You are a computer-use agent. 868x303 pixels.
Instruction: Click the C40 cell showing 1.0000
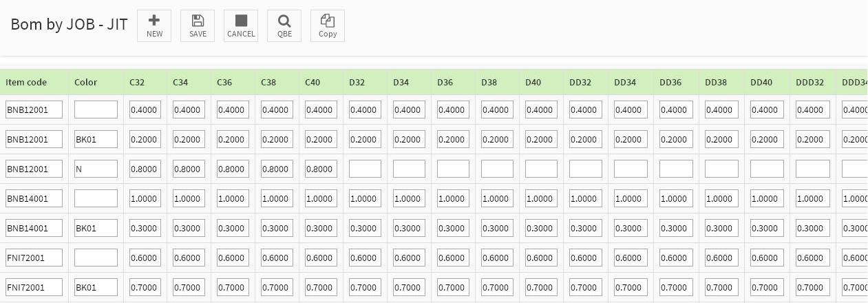click(x=321, y=198)
